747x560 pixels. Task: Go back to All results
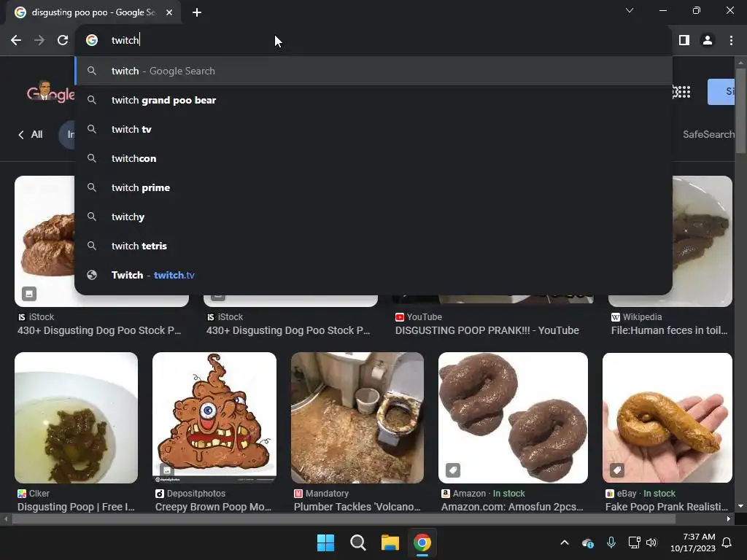(31, 135)
